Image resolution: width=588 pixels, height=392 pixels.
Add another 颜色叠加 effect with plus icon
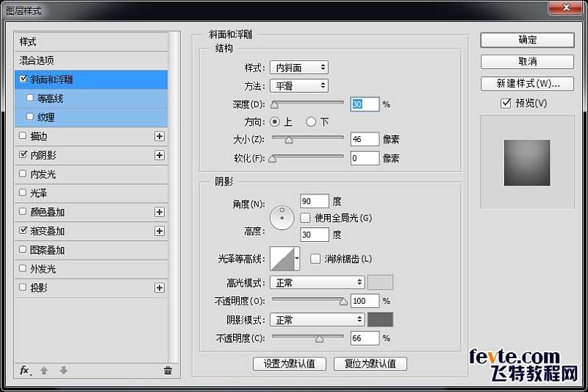pos(159,212)
